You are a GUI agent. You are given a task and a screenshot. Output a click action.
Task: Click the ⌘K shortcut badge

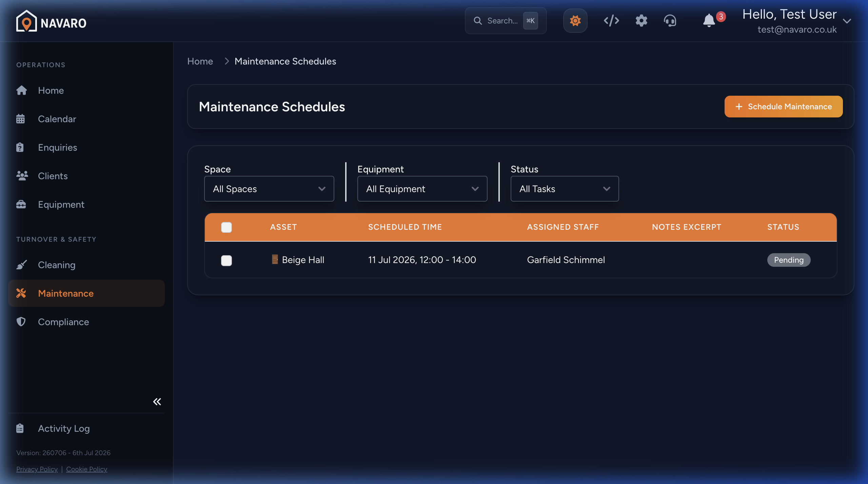click(531, 21)
